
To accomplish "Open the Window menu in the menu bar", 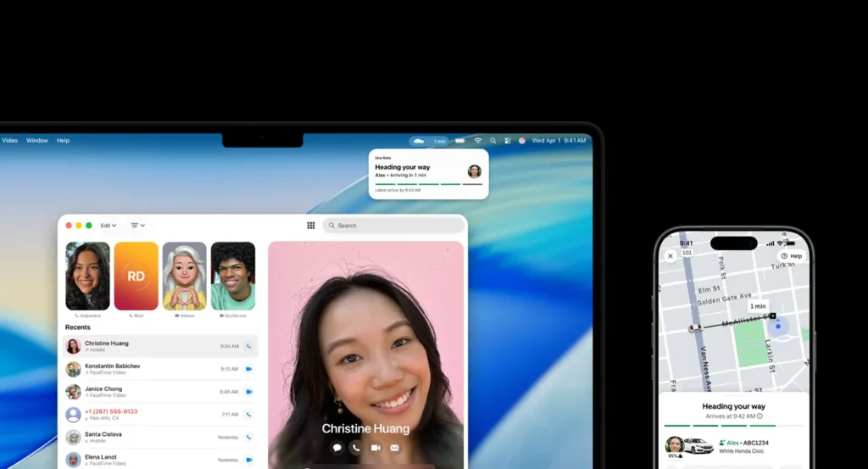I will pyautogui.click(x=37, y=141).
